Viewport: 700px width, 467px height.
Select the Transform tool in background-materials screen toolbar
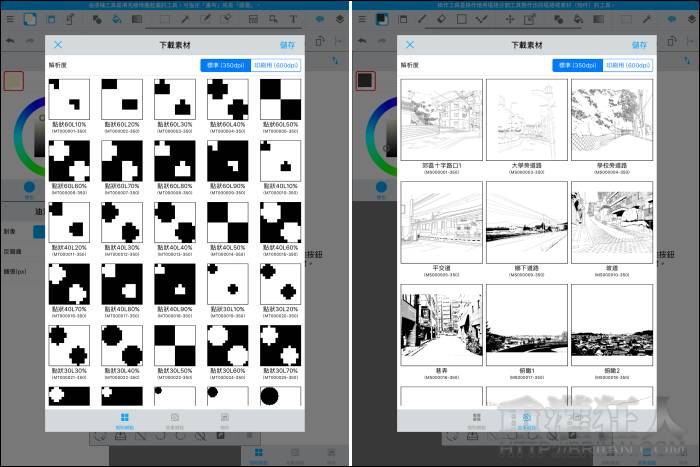530,19
